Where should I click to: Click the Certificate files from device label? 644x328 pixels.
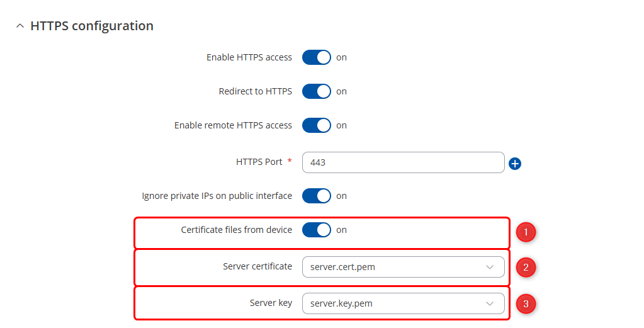coord(236,230)
